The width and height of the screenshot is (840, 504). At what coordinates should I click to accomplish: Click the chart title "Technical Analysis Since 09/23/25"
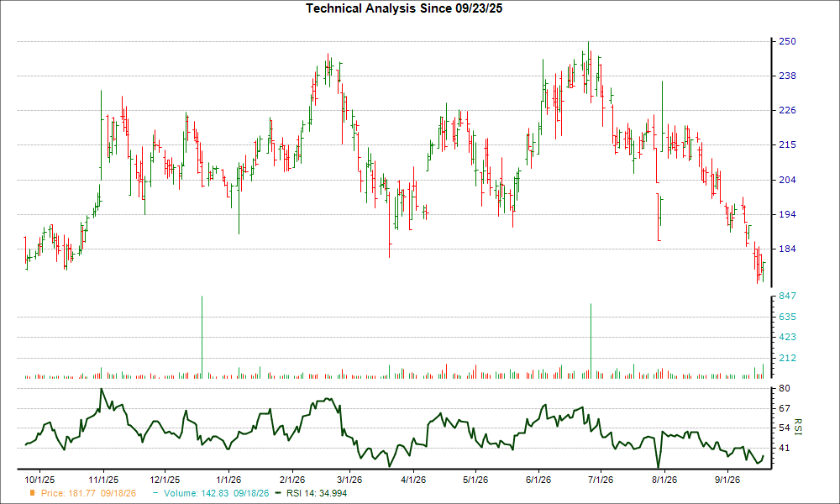point(404,8)
